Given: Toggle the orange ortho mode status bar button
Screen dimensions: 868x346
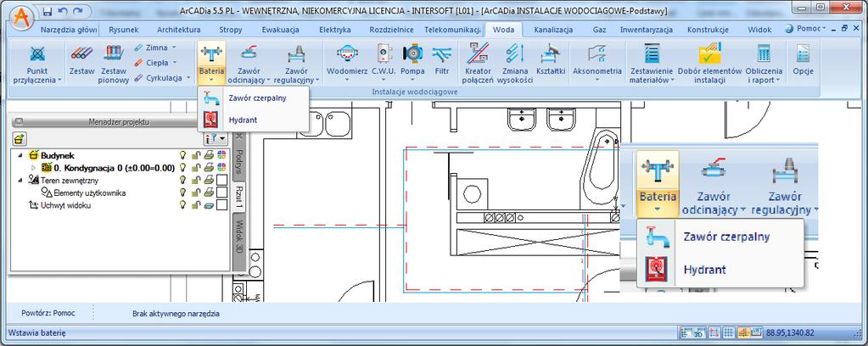Looking at the screenshot, I should [742, 332].
